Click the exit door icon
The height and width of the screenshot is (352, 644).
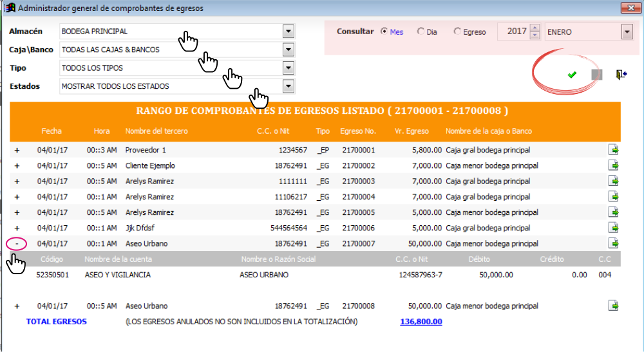621,74
